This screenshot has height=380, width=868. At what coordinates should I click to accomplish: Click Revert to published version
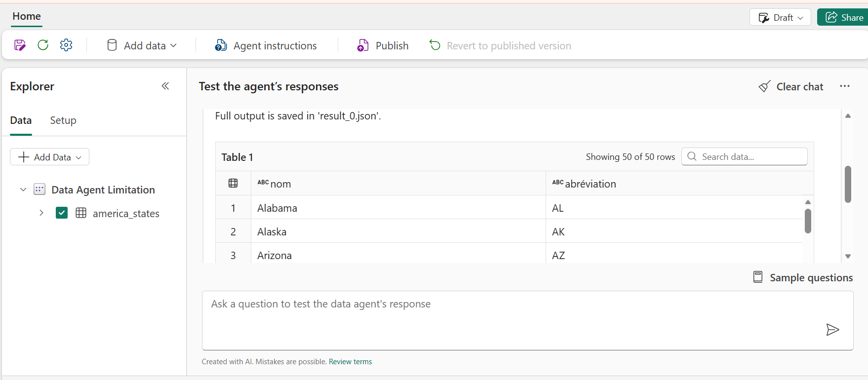pyautogui.click(x=500, y=45)
